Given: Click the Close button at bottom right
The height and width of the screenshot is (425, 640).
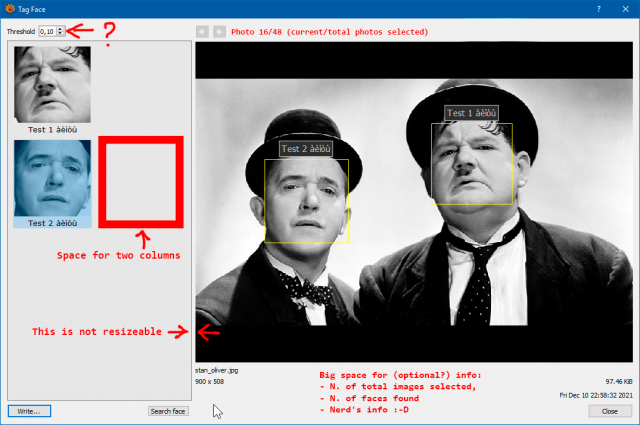Looking at the screenshot, I should click(x=610, y=411).
